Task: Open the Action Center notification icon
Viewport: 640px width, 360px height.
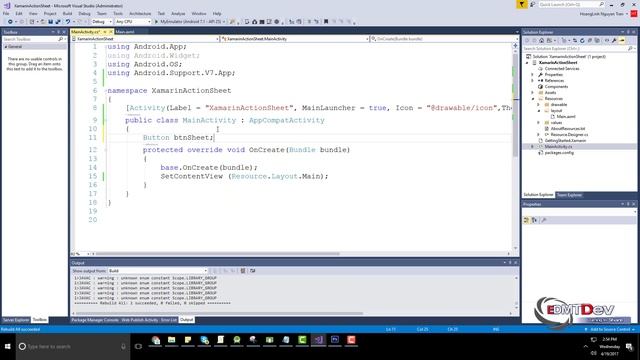Action: tap(629, 347)
